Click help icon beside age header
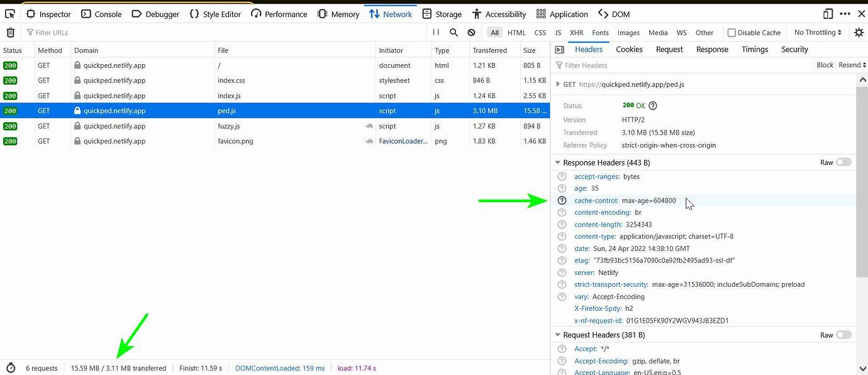The width and height of the screenshot is (868, 375). (562, 189)
